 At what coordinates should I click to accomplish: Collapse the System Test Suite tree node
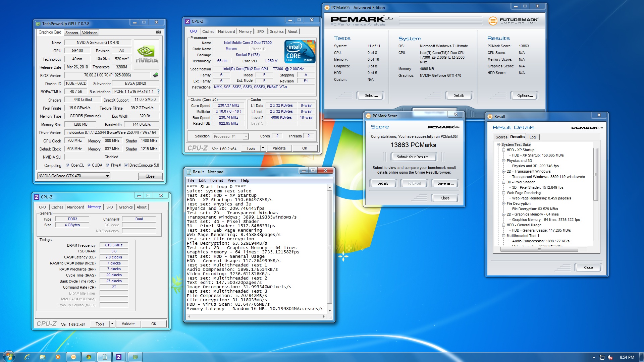498,145
